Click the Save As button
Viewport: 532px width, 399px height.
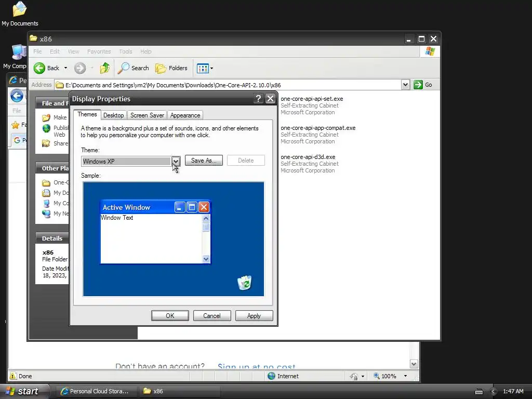204,161
